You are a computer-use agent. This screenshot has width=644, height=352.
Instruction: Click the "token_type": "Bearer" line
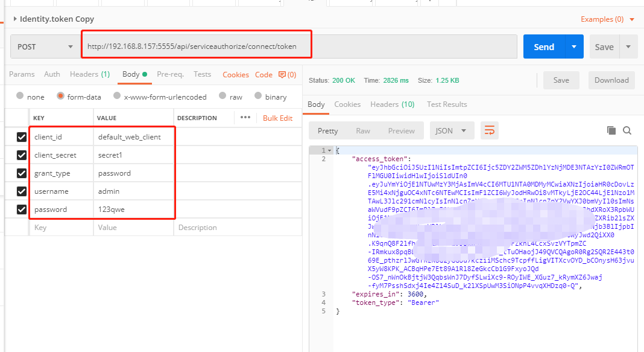click(395, 302)
